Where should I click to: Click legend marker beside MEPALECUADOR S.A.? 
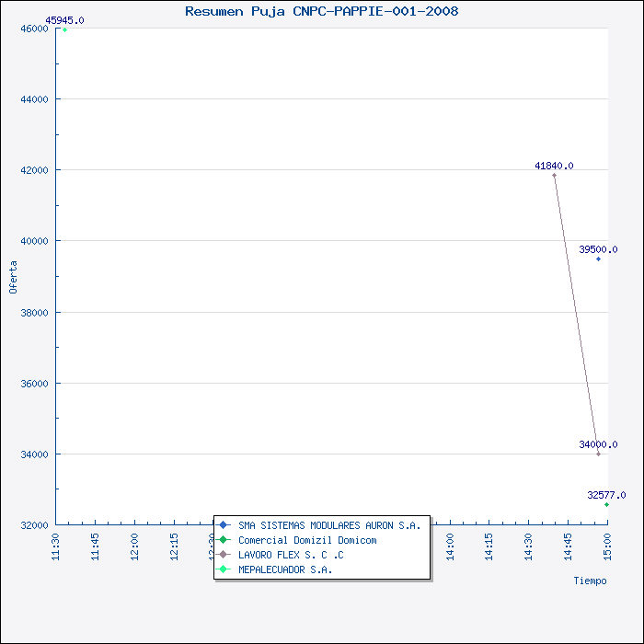[x=224, y=569]
